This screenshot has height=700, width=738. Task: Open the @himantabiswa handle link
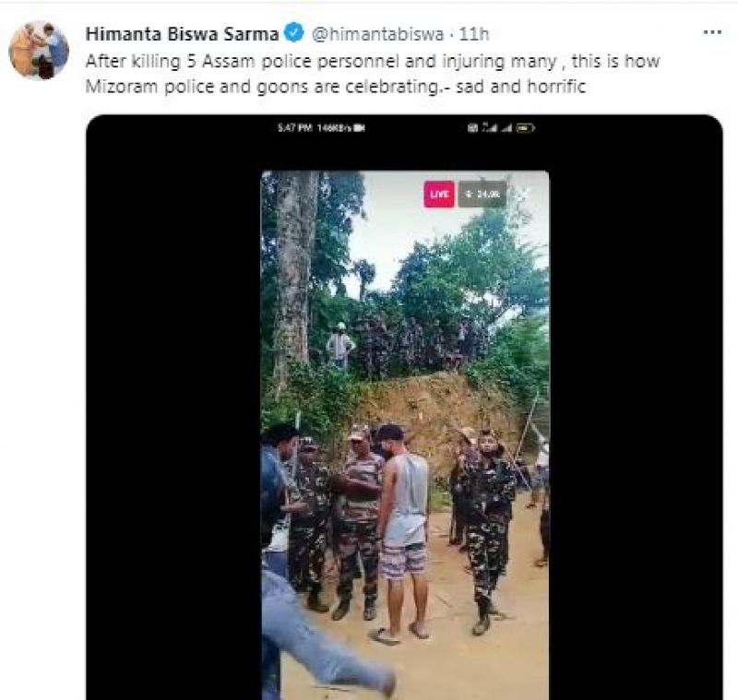click(375, 35)
